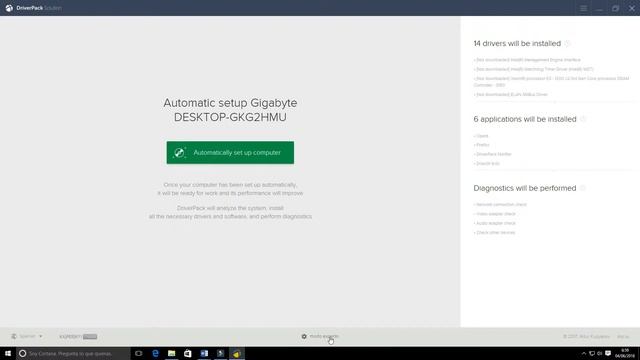The width and height of the screenshot is (640, 360).
Task: Open the Spanish language dropdown
Action: click(x=27, y=336)
